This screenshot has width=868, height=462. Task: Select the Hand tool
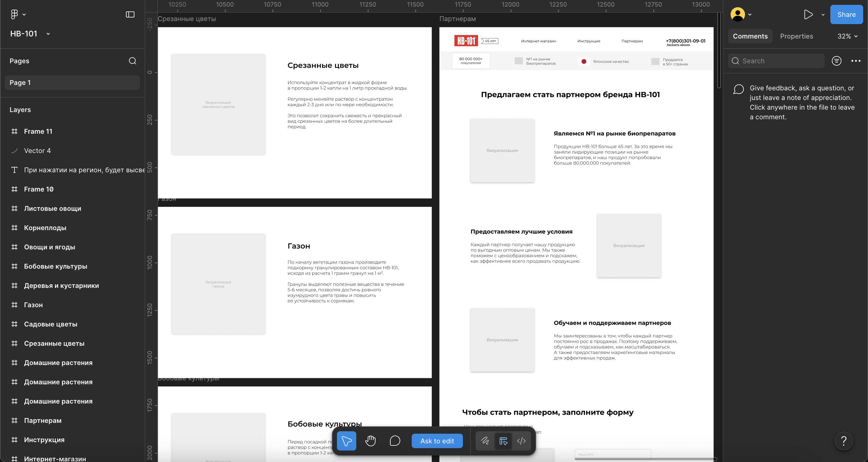[371, 441]
